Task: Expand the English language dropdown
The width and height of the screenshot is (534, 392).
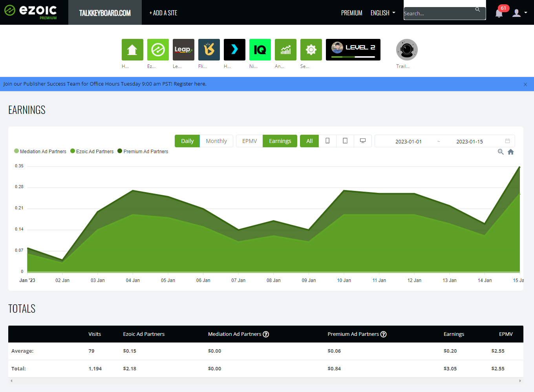Action: [383, 13]
